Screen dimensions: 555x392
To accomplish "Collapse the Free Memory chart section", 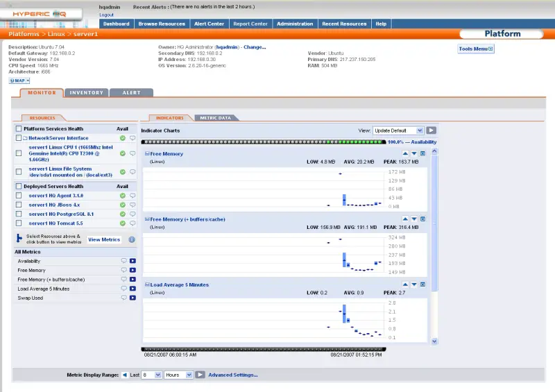I will 147,154.
